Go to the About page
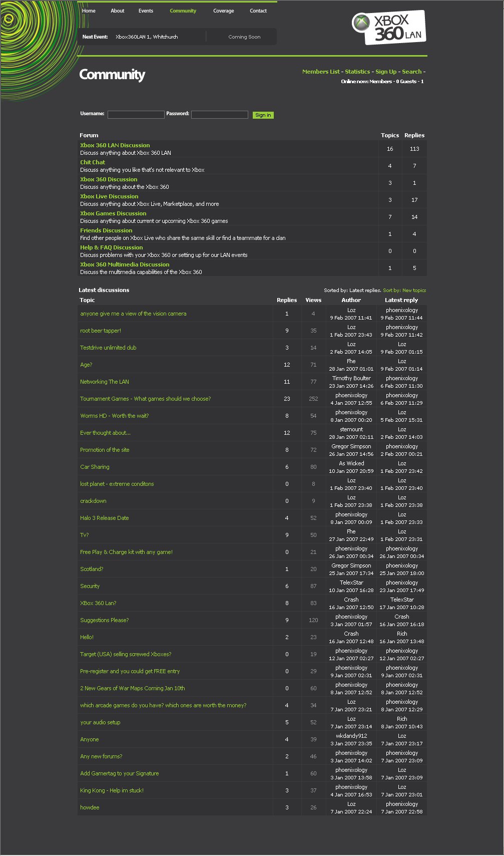Image resolution: width=504 pixels, height=856 pixels. (x=118, y=11)
